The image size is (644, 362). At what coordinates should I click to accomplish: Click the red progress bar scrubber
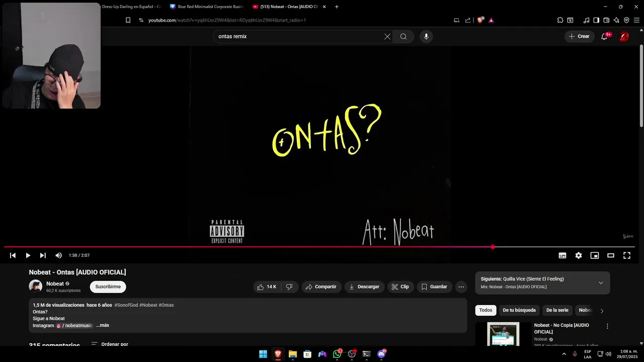[493, 247]
